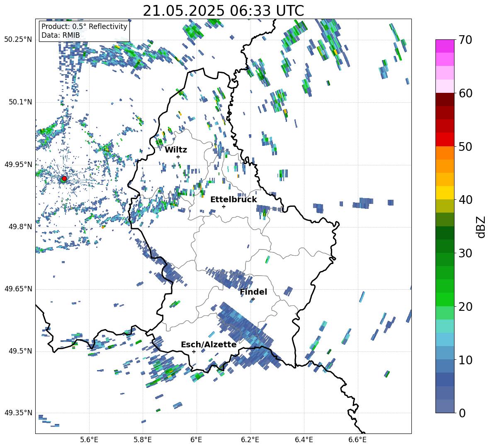
Task: Click the colorbar tick label 0
Action: coord(462,413)
